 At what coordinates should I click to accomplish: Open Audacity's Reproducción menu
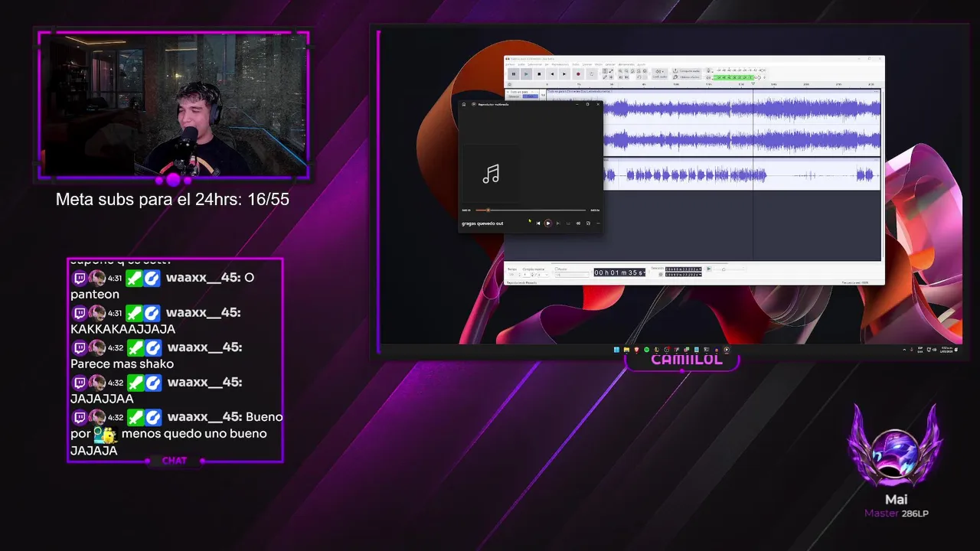560,64
